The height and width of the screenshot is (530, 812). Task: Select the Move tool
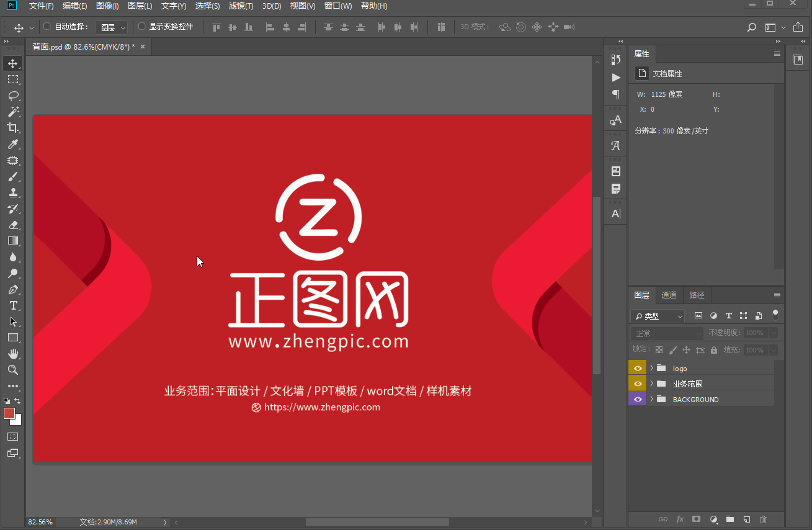tap(13, 63)
